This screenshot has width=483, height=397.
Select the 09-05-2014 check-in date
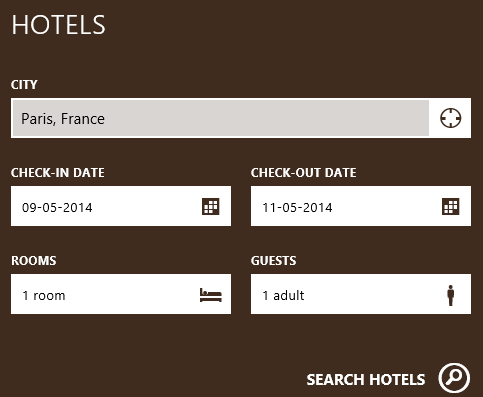pos(57,207)
